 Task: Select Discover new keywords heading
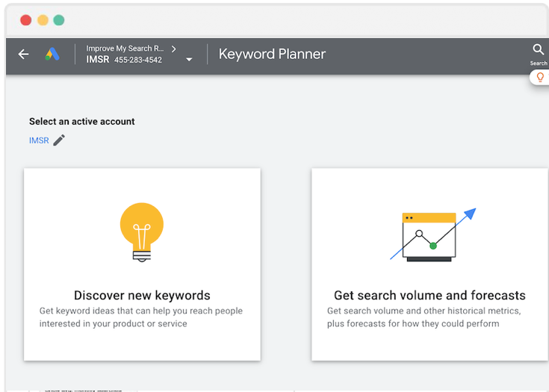click(x=142, y=295)
